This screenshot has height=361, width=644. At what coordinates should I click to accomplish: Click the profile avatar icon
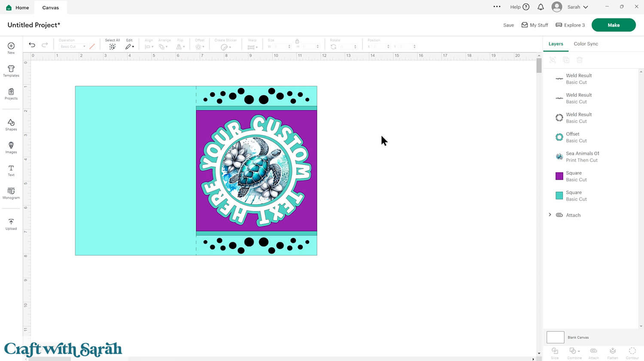pos(557,7)
